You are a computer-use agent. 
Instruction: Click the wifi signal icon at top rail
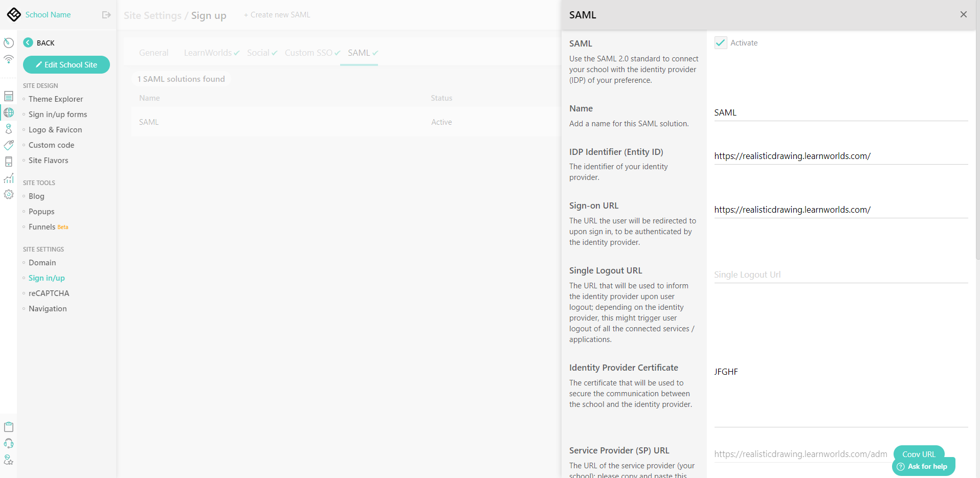coord(9,59)
